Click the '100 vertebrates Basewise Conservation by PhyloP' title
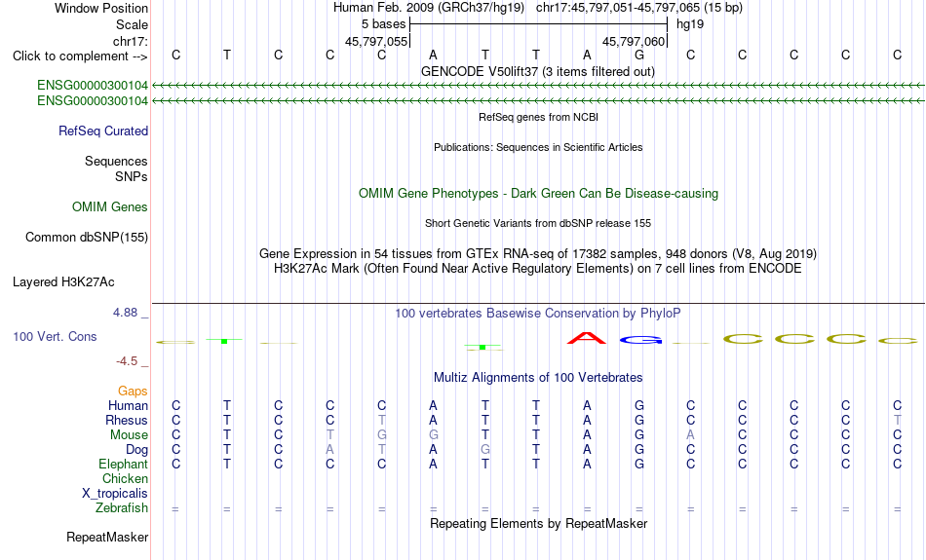Image resolution: width=926 pixels, height=560 pixels. [x=538, y=314]
